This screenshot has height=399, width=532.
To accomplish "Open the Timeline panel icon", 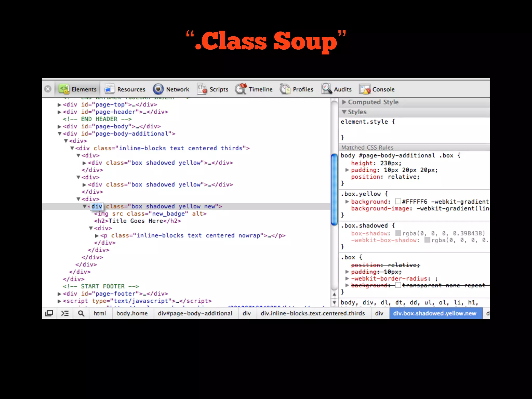I will point(241,89).
